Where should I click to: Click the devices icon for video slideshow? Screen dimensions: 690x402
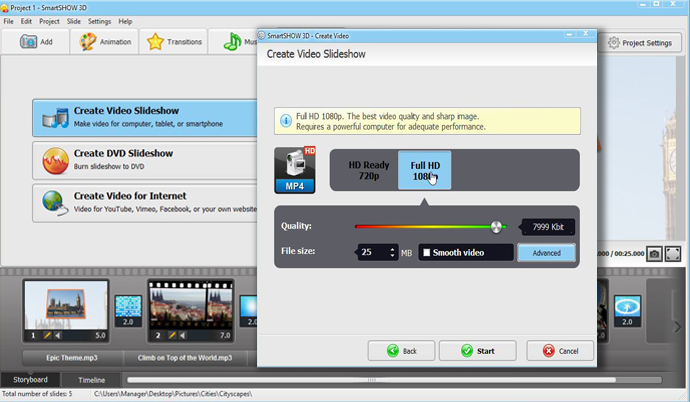pos(55,118)
